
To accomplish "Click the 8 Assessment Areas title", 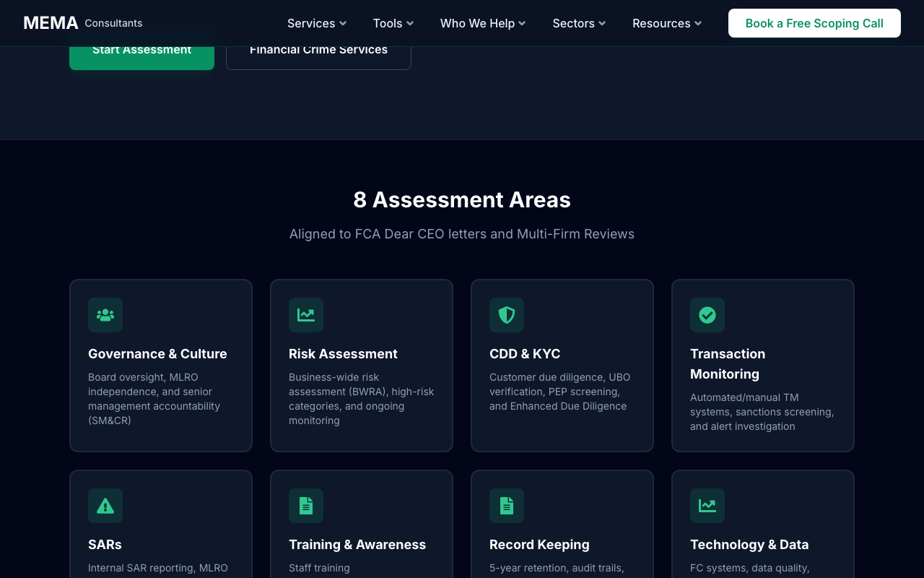I will click(462, 199).
